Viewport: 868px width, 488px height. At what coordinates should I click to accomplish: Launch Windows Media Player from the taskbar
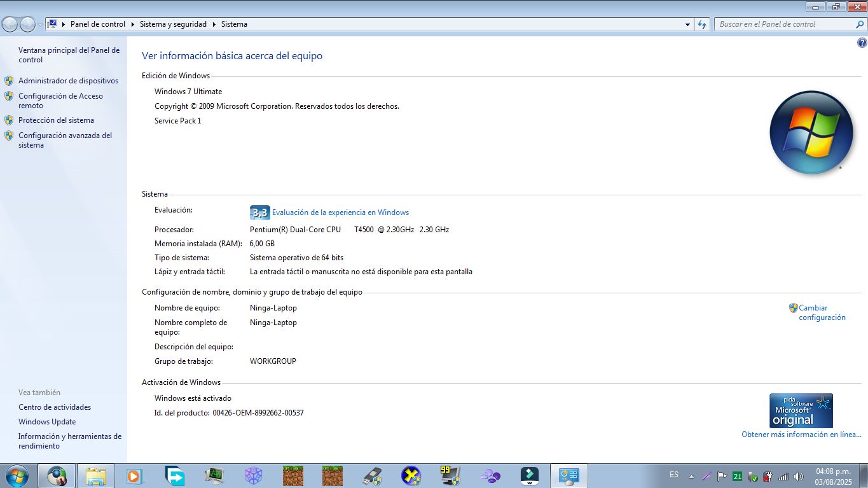tap(134, 476)
